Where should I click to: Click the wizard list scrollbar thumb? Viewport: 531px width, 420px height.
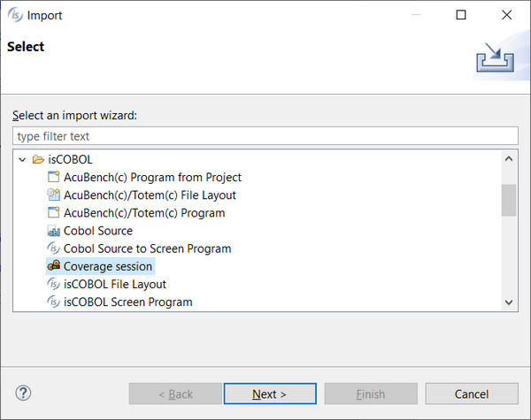(509, 200)
